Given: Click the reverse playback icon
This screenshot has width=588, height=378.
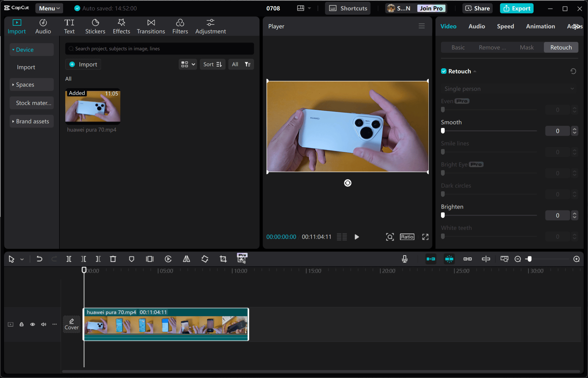Looking at the screenshot, I should (168, 259).
